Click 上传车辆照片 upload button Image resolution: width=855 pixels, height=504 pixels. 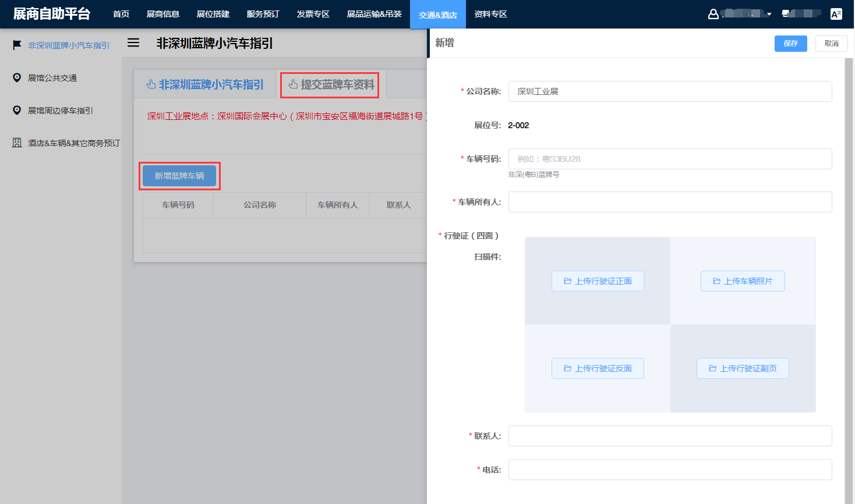click(x=743, y=281)
